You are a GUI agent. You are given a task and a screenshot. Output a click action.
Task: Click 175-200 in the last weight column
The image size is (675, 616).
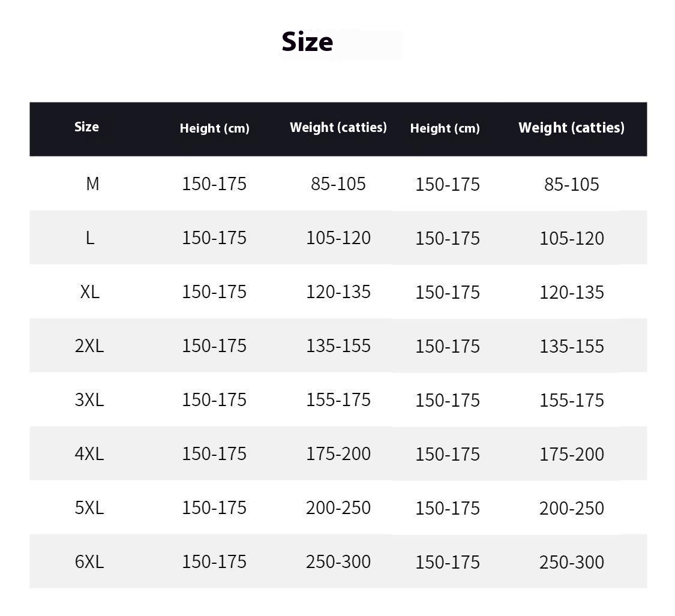572,454
